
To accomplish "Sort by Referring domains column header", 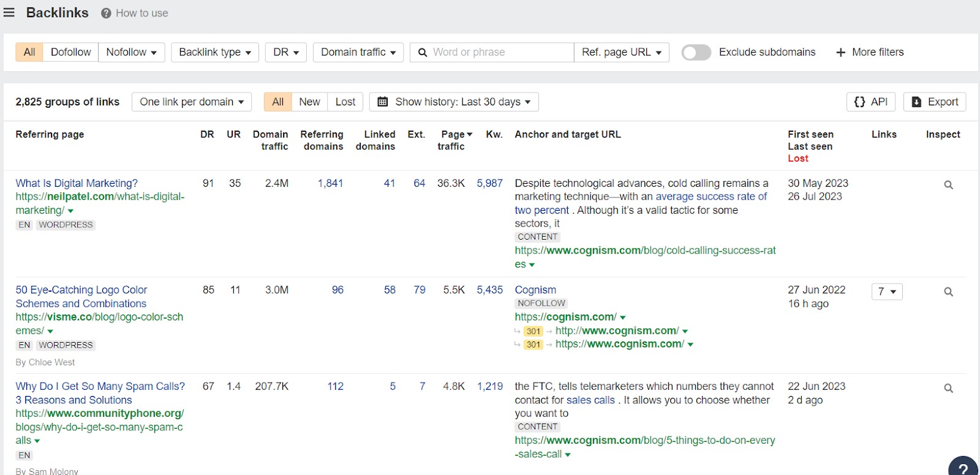I will point(322,140).
